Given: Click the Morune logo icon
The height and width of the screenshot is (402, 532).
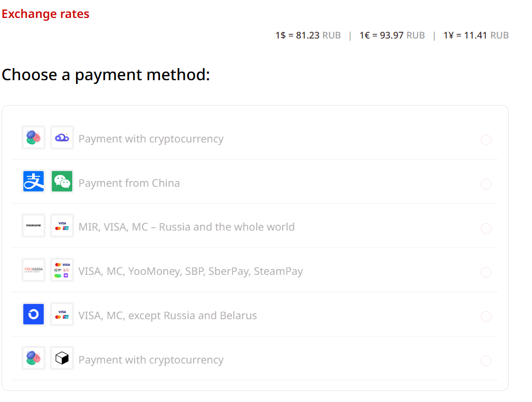Looking at the screenshot, I should 33,226.
